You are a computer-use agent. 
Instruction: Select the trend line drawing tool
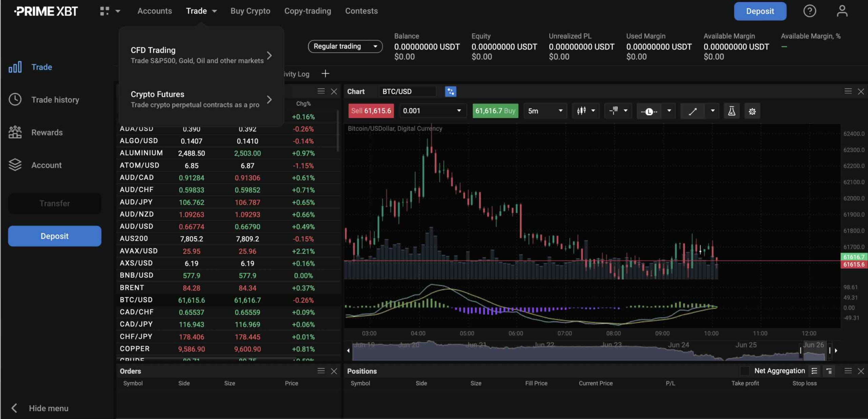point(692,111)
